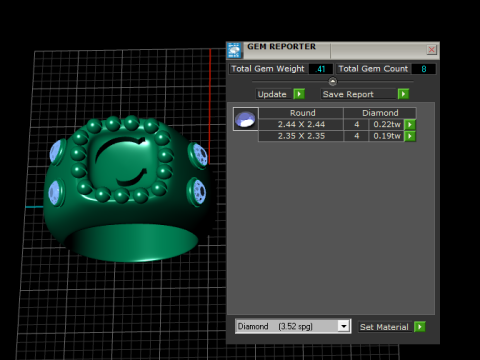Click the Total Gem Weight value .41

pos(321,69)
